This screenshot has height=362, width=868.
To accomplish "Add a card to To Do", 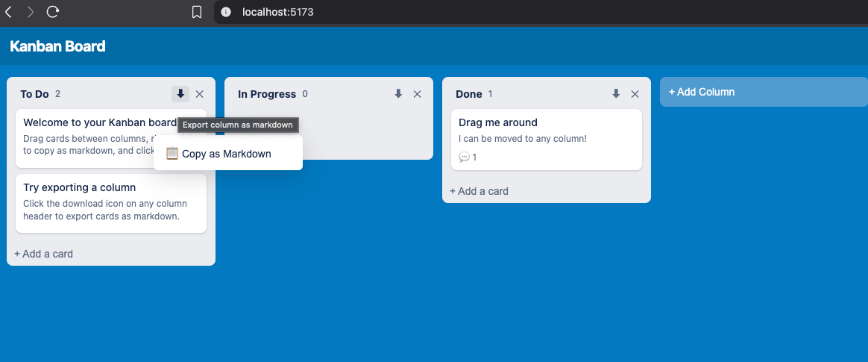I will [x=43, y=254].
